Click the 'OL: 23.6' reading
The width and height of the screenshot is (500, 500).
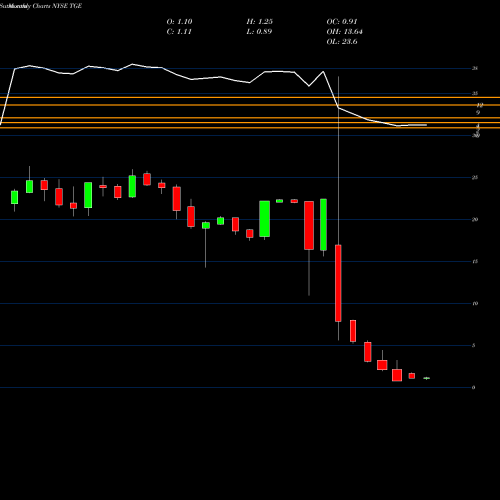342,42
